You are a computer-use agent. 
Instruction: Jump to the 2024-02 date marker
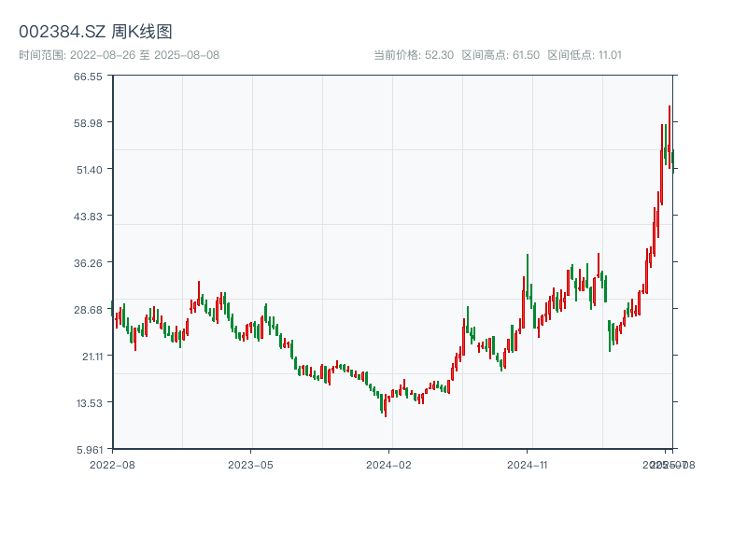pyautogui.click(x=389, y=464)
